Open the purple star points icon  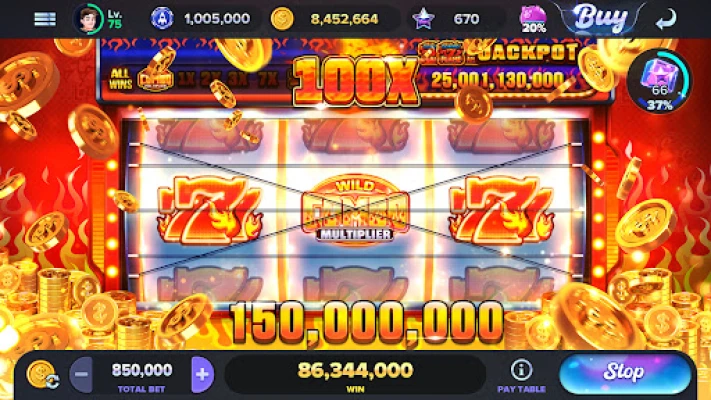(x=423, y=19)
